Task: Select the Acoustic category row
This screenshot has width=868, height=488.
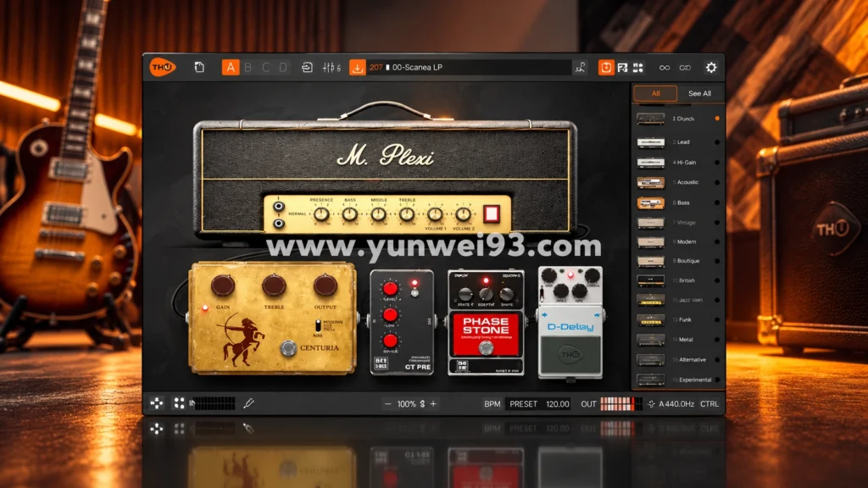Action: [x=678, y=182]
